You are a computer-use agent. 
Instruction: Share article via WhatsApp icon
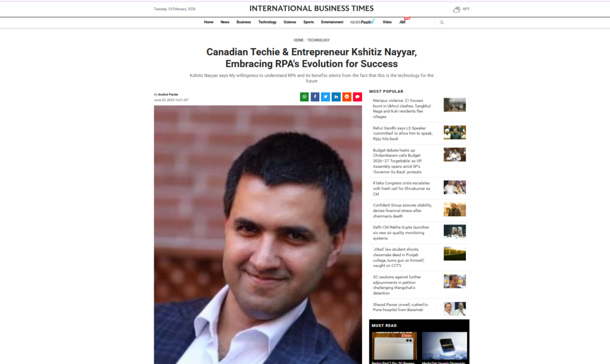(x=304, y=97)
